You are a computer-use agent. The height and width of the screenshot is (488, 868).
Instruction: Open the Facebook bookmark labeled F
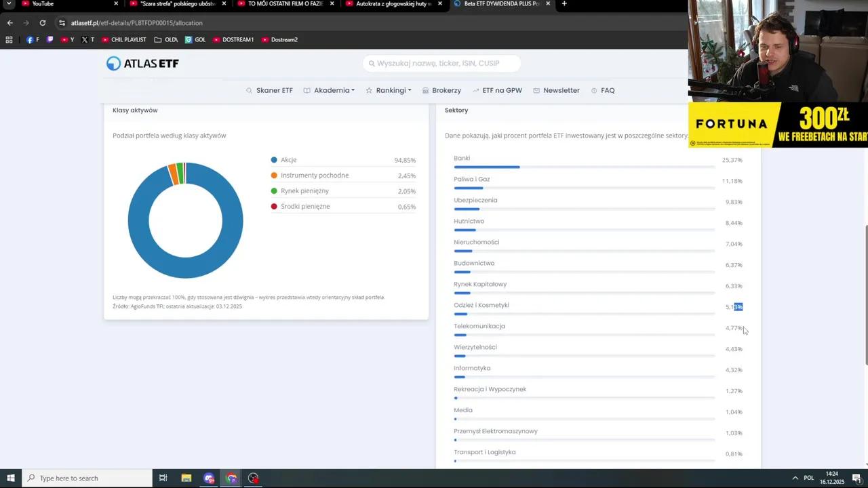(33, 39)
